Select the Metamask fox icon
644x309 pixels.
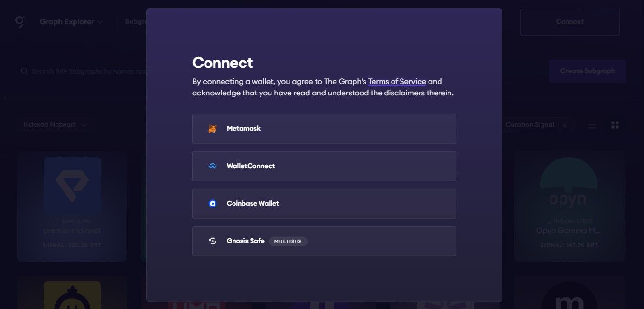(x=212, y=128)
